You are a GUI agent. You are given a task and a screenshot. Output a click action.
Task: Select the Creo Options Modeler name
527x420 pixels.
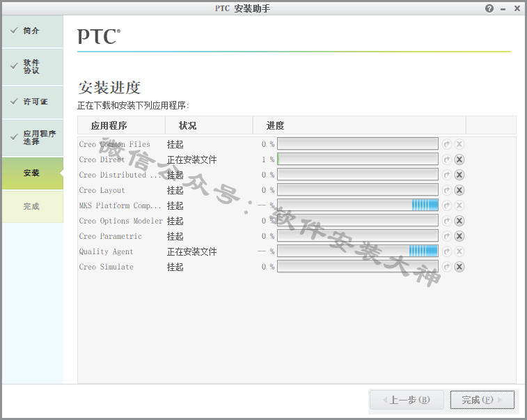121,221
